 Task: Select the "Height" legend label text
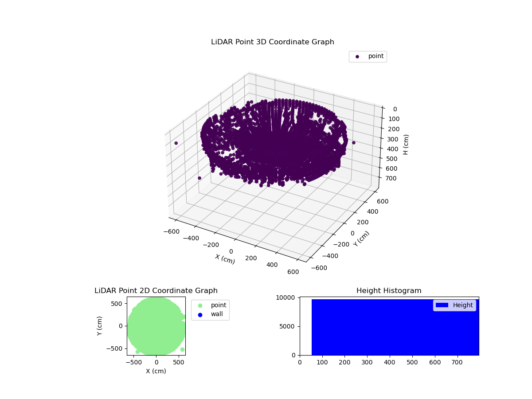[x=463, y=305]
